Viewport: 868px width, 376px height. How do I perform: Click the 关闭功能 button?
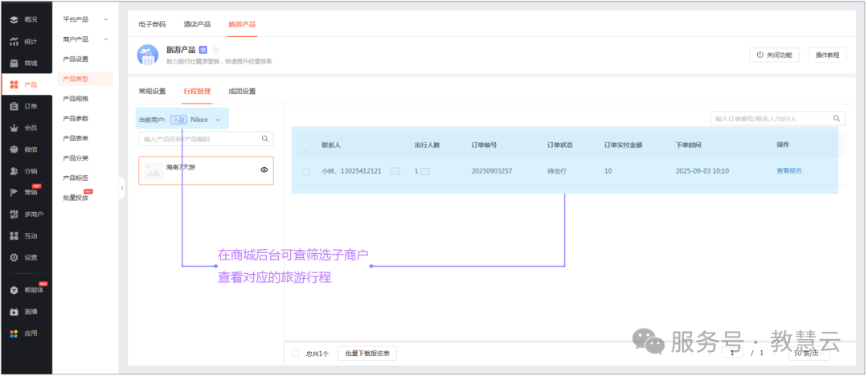(x=775, y=55)
